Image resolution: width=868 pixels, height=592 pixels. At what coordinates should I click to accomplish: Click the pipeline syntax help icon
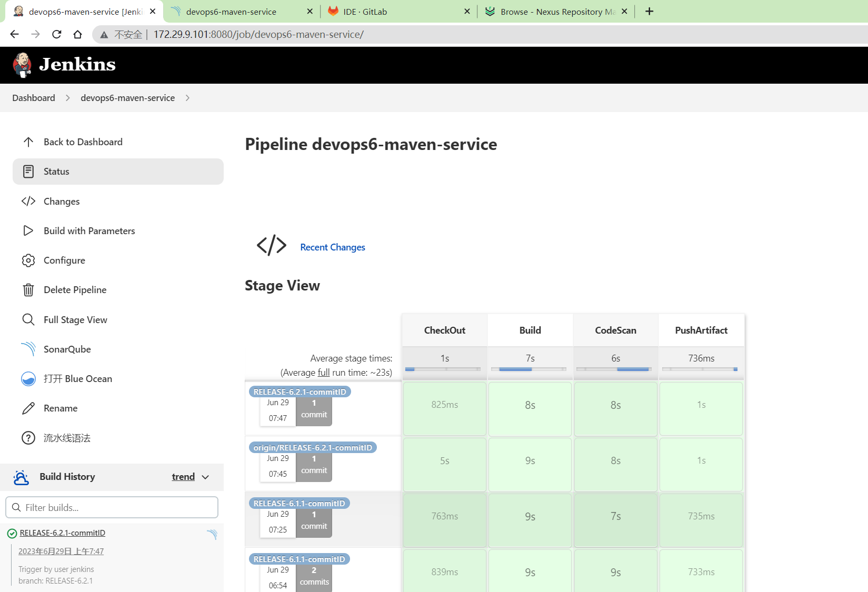tap(28, 438)
